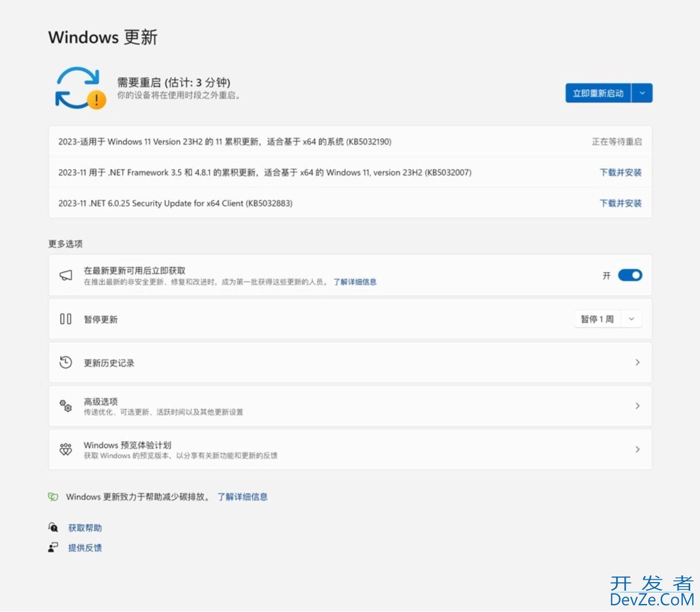
Task: Click the megaphone icon for latest updates
Action: point(66,276)
